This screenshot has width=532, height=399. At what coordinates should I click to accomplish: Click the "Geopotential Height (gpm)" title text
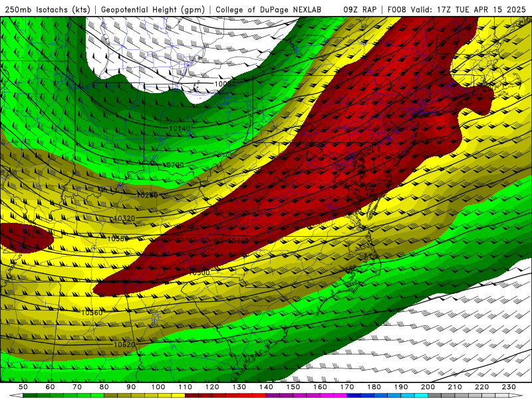pos(153,9)
